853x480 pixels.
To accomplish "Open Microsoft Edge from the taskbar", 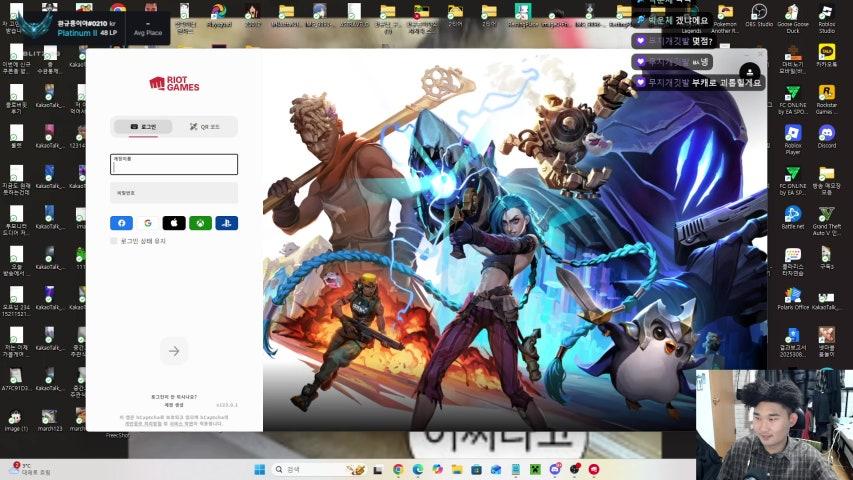I will [418, 470].
